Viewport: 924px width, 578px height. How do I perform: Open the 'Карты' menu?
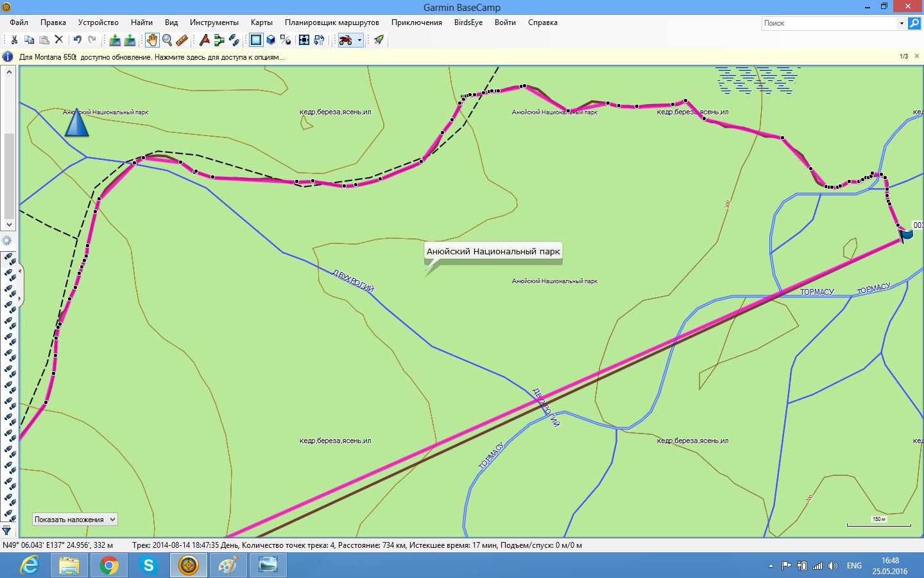261,22
